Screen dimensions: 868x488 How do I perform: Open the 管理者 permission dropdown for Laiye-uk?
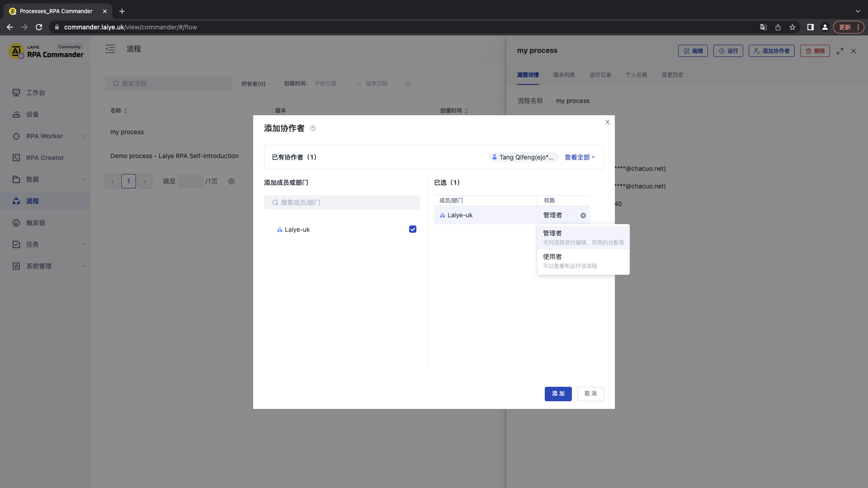[557, 216]
